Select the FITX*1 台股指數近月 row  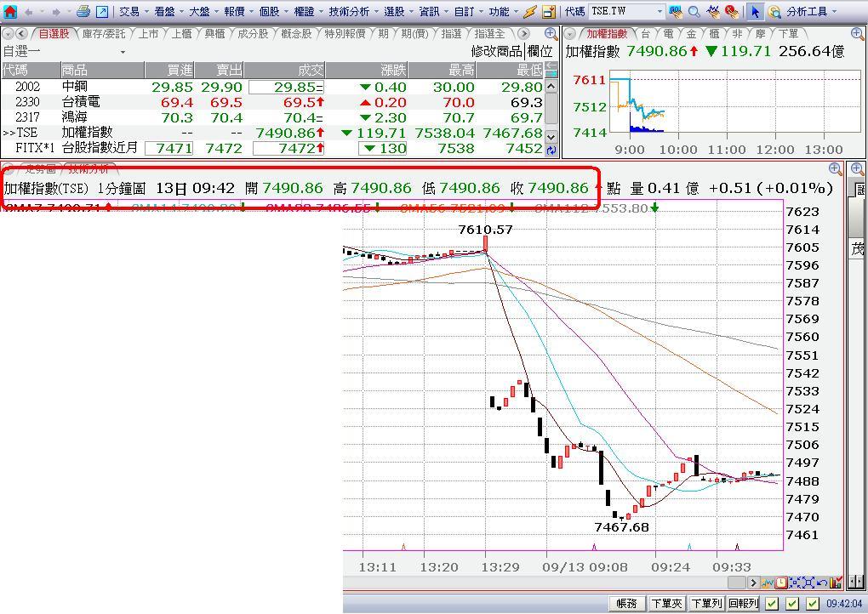click(274, 148)
